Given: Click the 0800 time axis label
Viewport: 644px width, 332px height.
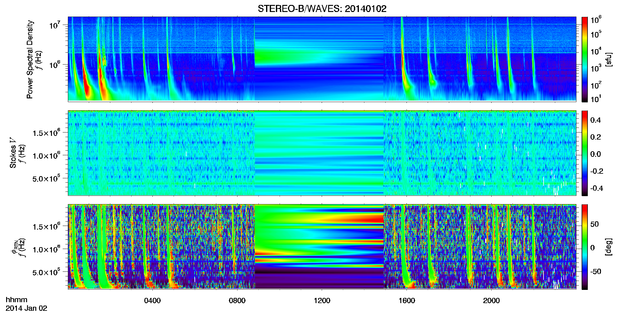Looking at the screenshot, I should (x=237, y=300).
